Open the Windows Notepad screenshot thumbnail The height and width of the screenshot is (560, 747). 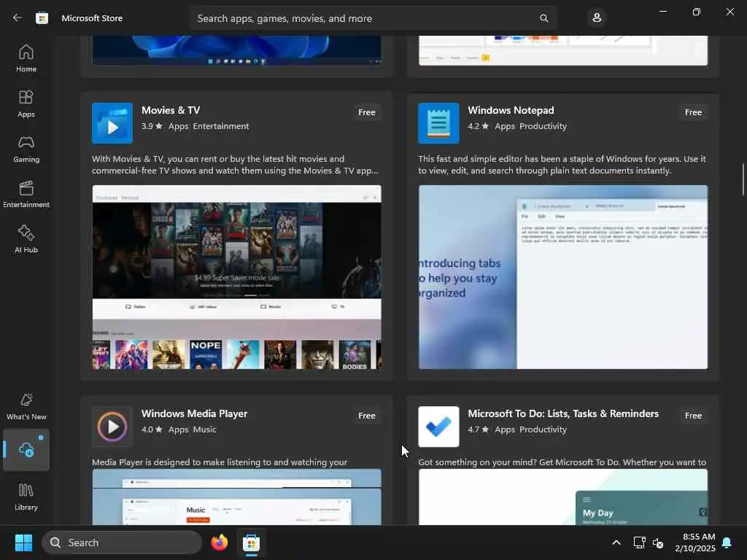point(563,277)
